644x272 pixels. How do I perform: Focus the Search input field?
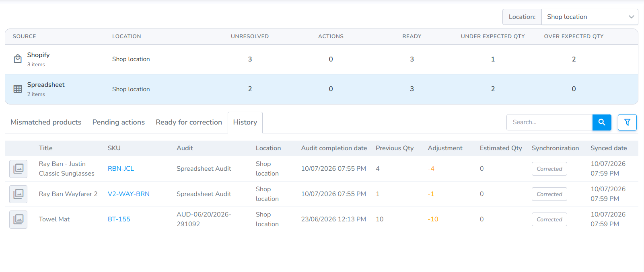[549, 122]
